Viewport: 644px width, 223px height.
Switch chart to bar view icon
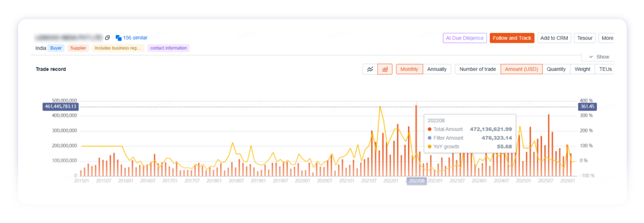click(x=385, y=69)
